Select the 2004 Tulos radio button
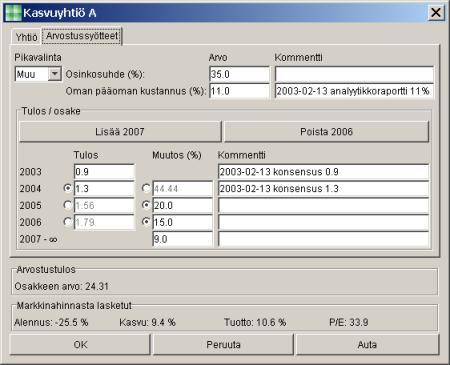The width and height of the screenshot is (450, 365). (68, 188)
